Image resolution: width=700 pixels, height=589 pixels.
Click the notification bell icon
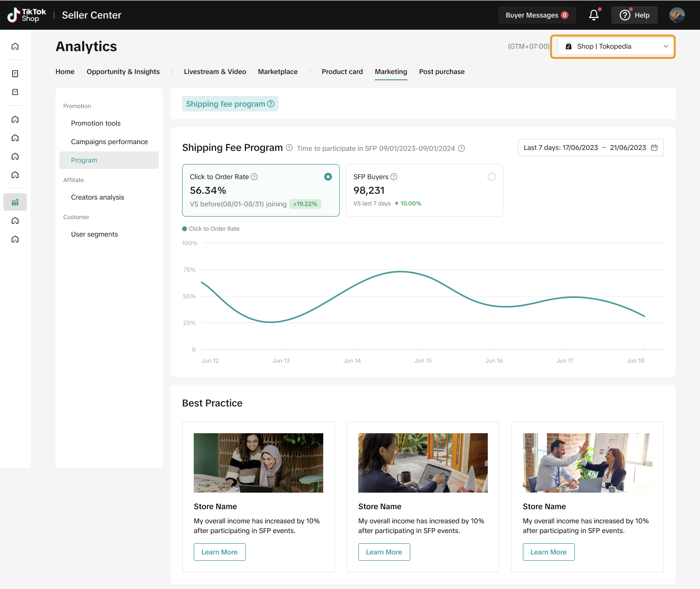pyautogui.click(x=593, y=15)
